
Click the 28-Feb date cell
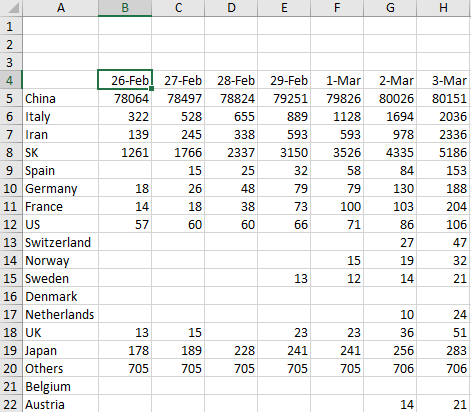click(231, 80)
